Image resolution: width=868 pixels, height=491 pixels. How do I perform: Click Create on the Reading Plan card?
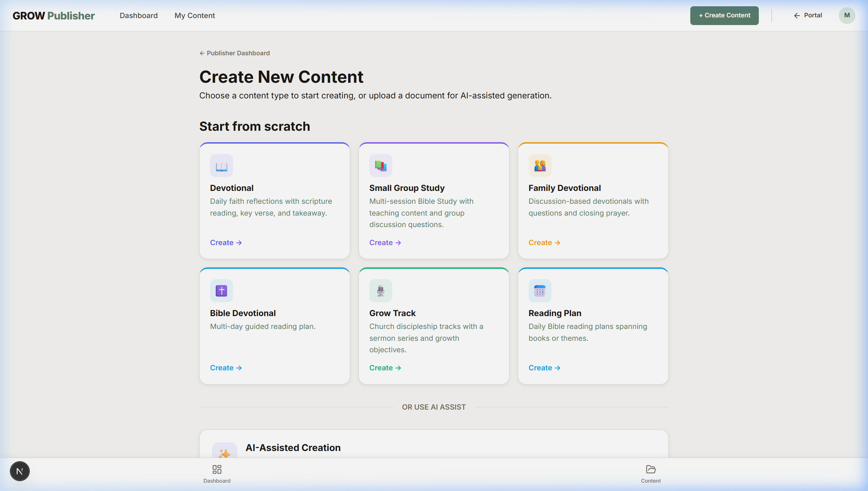point(544,368)
